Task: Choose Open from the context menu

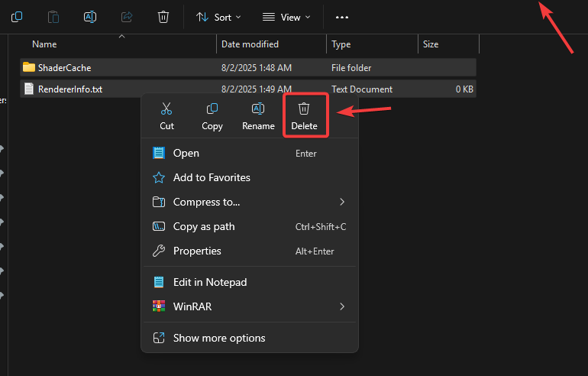Action: tap(186, 153)
